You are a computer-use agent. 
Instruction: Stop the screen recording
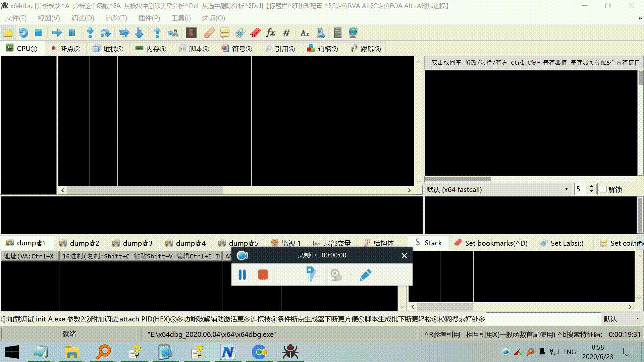(x=263, y=275)
